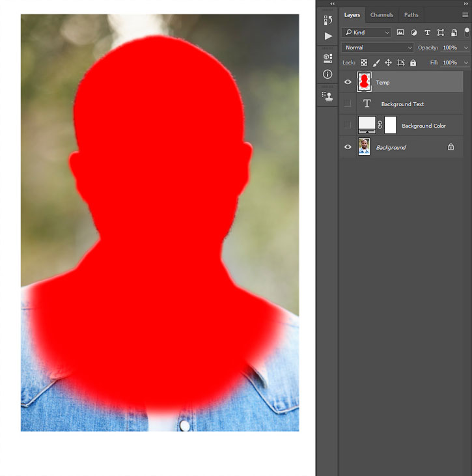Show the Background Color layer
The width and height of the screenshot is (472, 476).
click(x=348, y=126)
